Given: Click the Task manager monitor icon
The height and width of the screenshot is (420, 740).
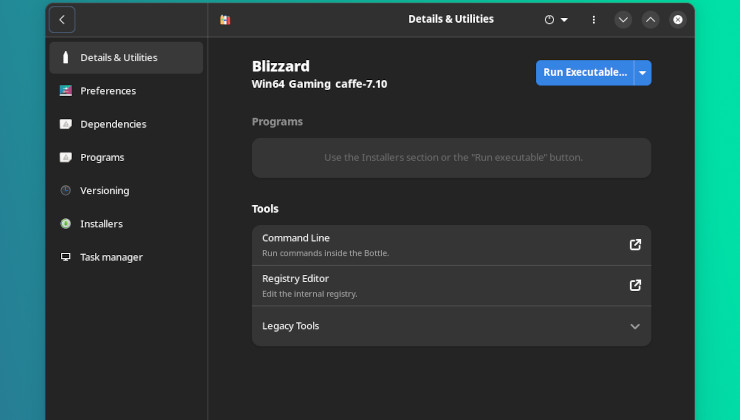Looking at the screenshot, I should pyautogui.click(x=65, y=257).
